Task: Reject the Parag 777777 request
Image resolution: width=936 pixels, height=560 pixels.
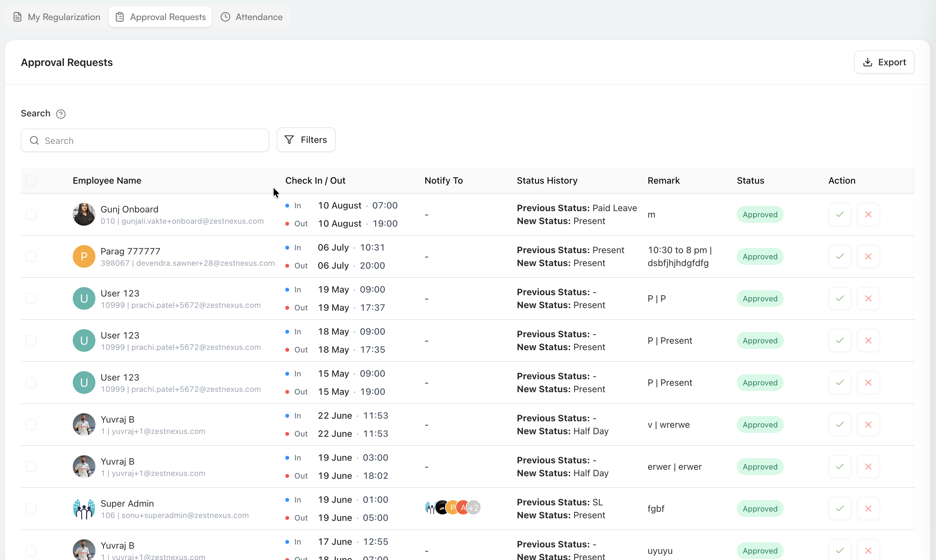Action: tap(868, 256)
